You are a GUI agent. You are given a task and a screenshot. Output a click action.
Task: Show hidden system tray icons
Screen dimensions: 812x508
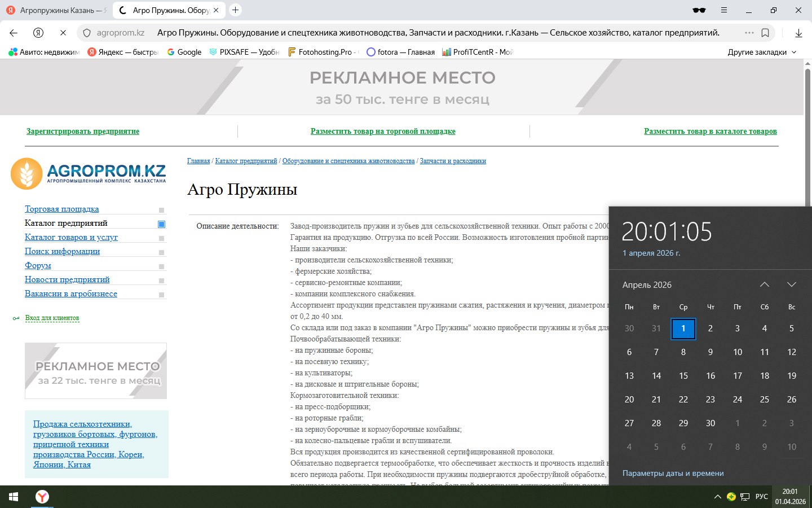(x=717, y=497)
